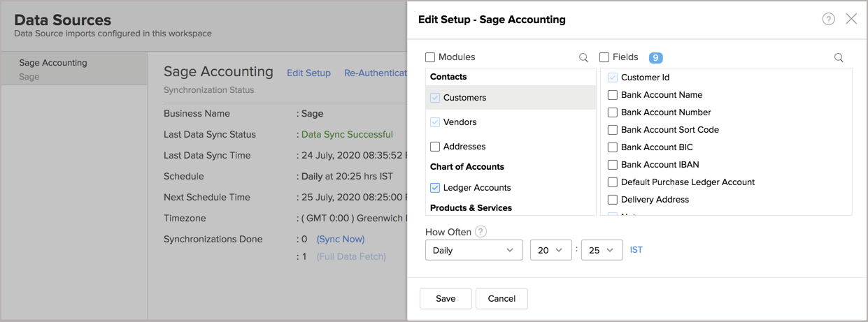The width and height of the screenshot is (868, 322).
Task: Click the fields count badge showing 9
Action: pyautogui.click(x=656, y=58)
